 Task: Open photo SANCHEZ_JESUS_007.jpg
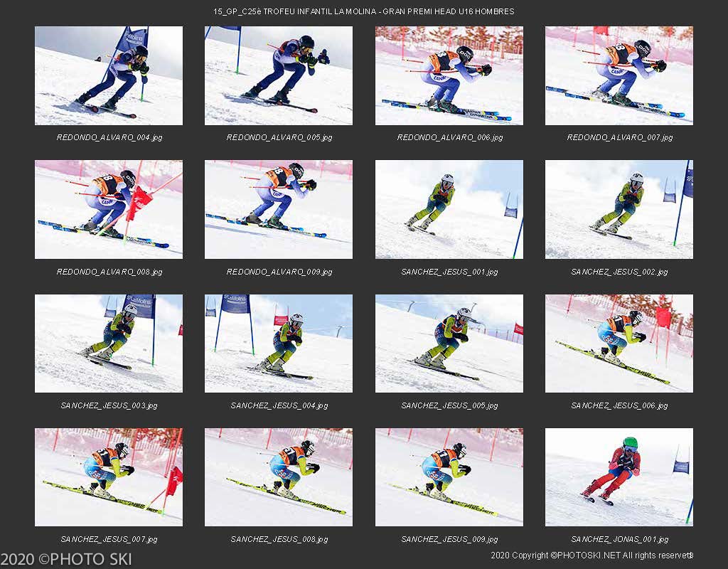(109, 477)
